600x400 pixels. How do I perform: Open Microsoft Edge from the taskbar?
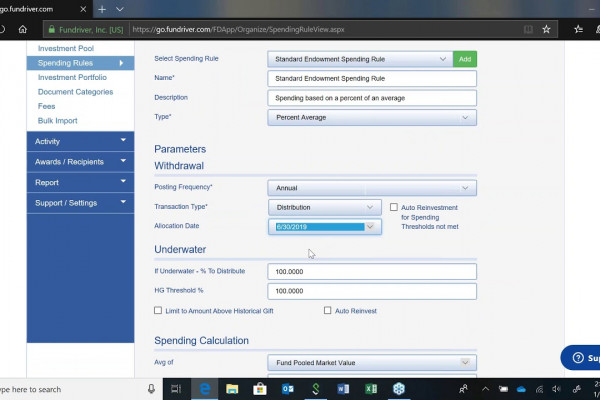[203, 389]
